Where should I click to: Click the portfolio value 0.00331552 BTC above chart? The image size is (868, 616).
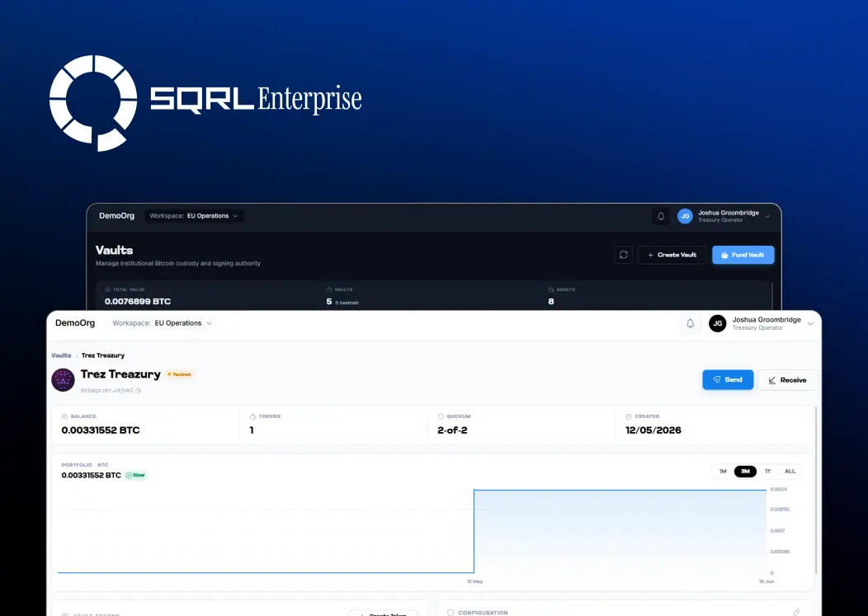pos(92,476)
